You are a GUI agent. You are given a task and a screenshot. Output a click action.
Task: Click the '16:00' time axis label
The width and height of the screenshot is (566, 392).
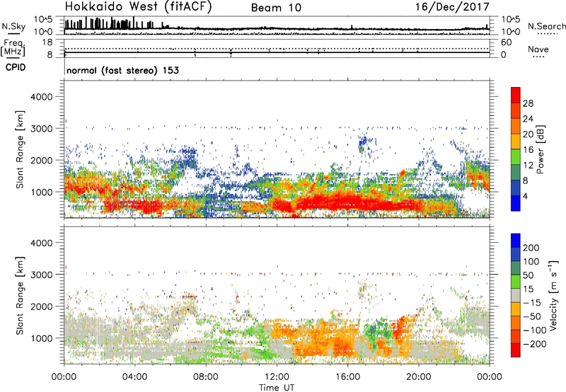(x=347, y=377)
